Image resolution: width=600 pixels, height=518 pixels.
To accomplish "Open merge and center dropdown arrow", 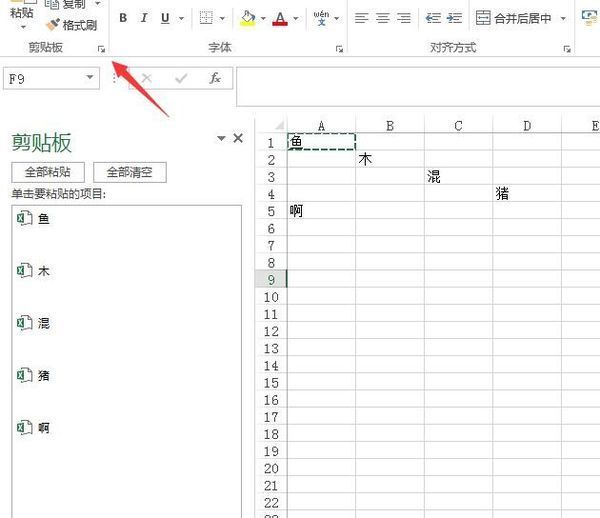I will point(563,18).
